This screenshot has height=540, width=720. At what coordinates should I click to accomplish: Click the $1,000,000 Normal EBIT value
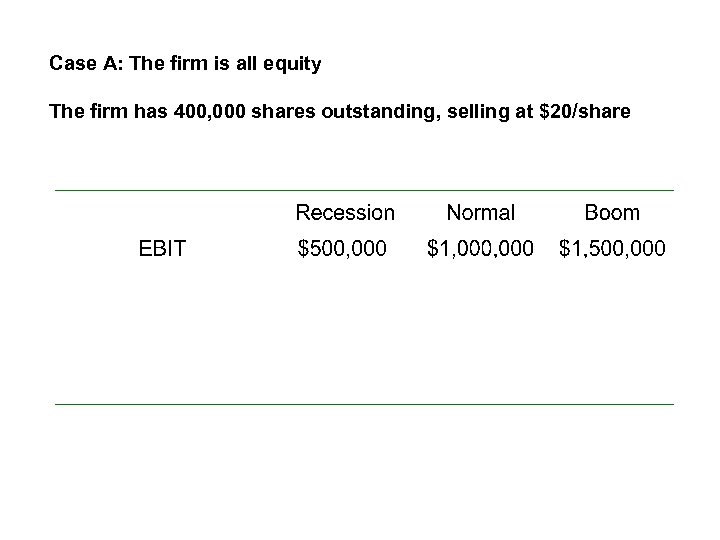(480, 249)
